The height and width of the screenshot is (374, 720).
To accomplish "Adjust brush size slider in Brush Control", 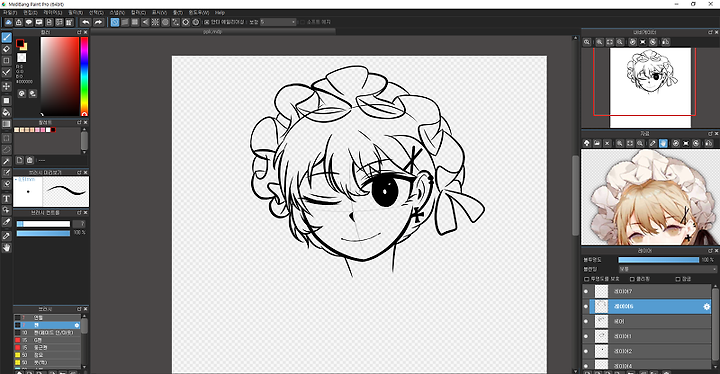I will click(x=43, y=224).
